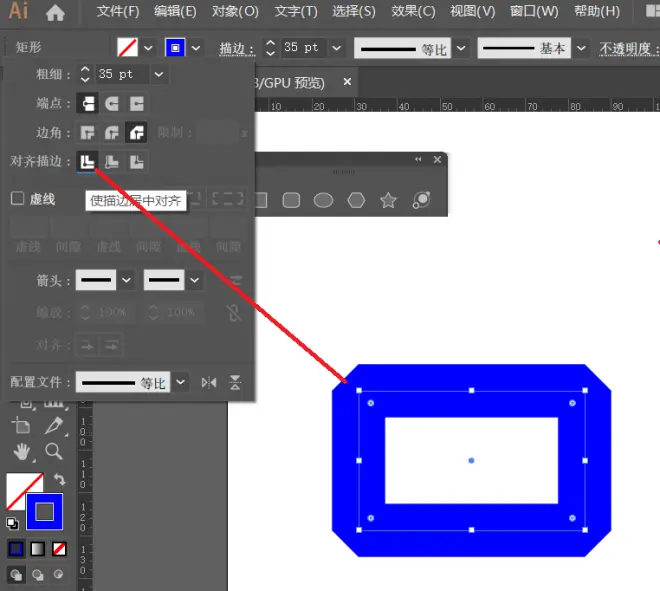Open the 文件(F) menu
The image size is (660, 591).
(x=118, y=11)
